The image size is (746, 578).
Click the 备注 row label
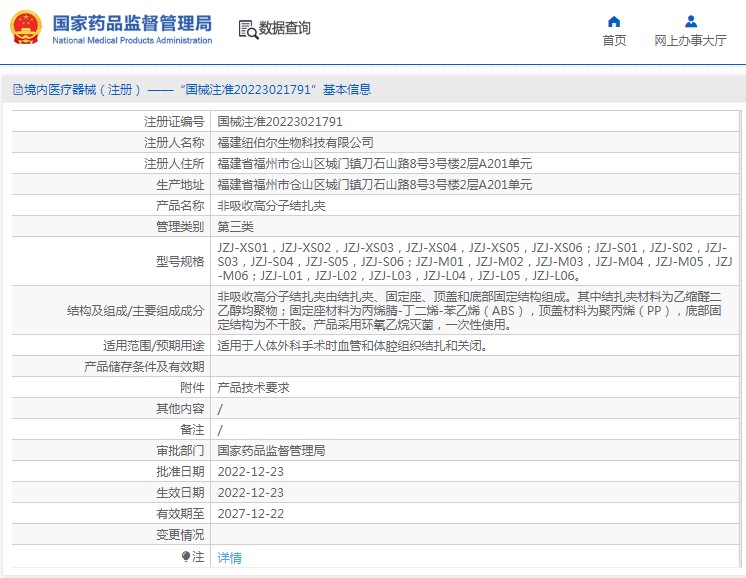click(x=192, y=430)
